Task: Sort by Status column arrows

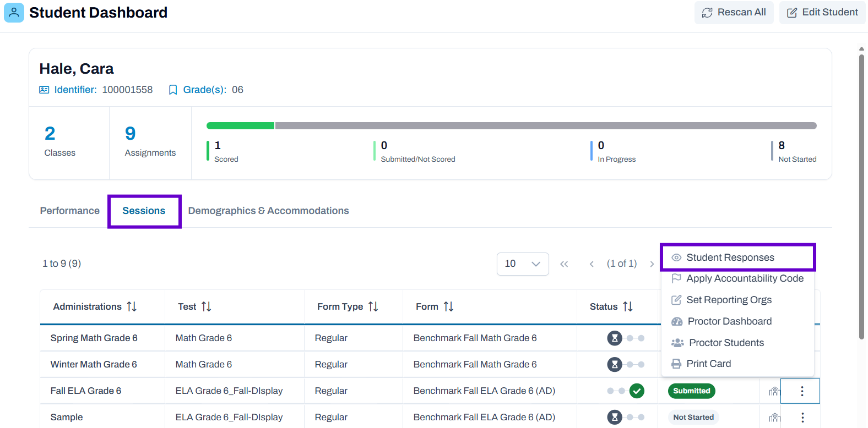Action: tap(628, 306)
